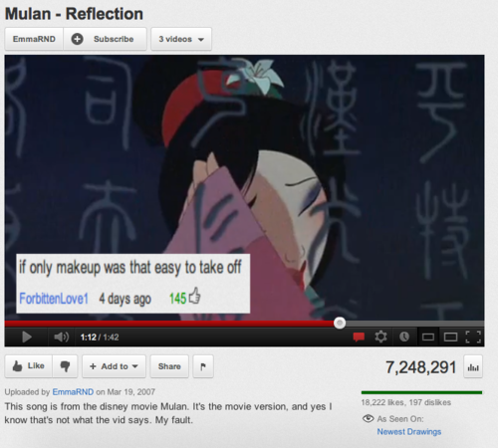Open the EmmaRND channel button

tap(34, 39)
